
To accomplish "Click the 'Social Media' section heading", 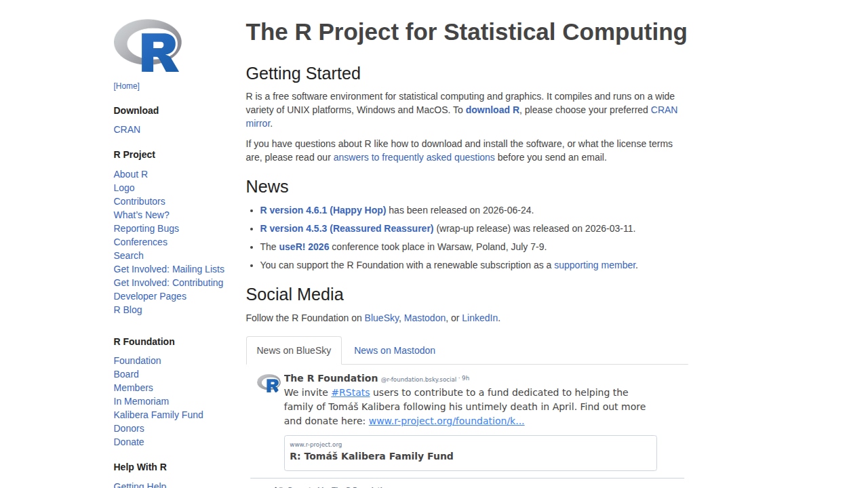I will click(295, 294).
